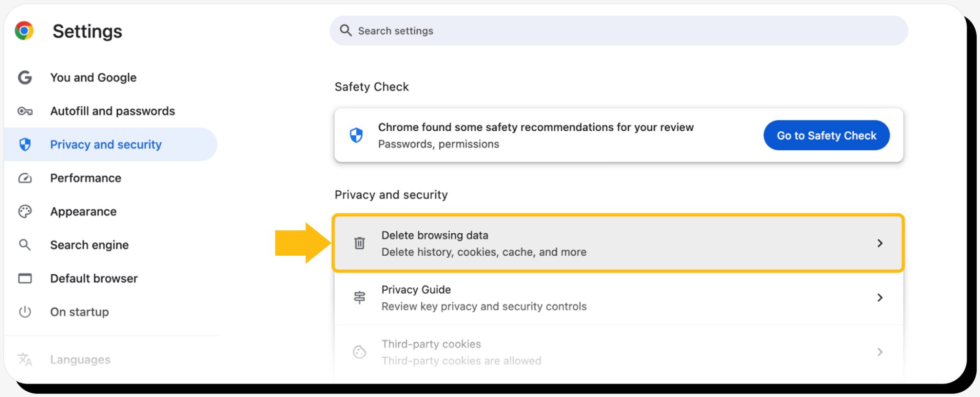The image size is (980, 397).
Task: Select the On startup power icon
Action: click(25, 312)
